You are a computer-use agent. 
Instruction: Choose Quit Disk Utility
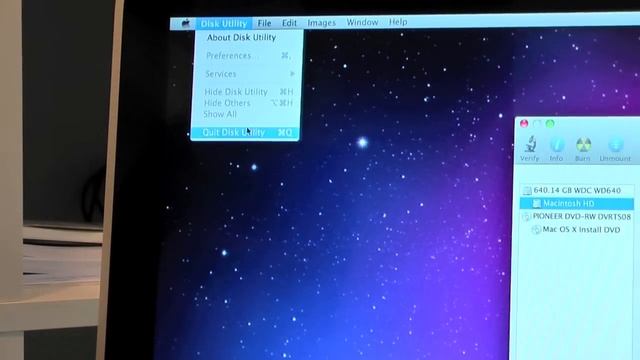(245, 132)
